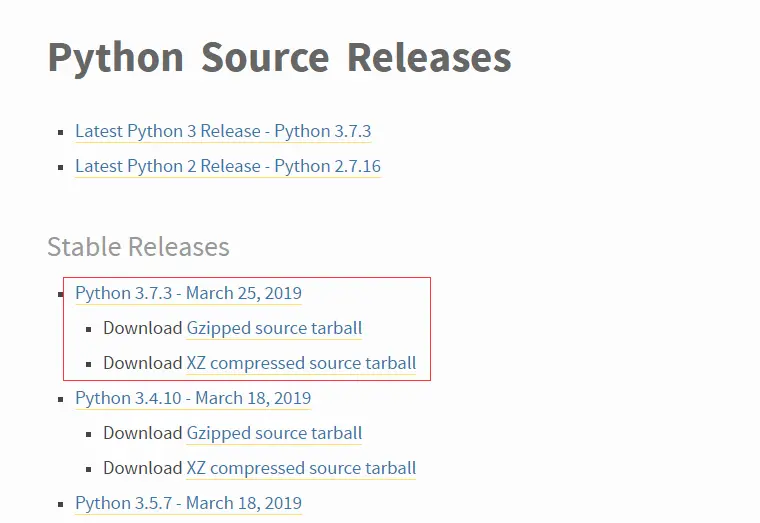Open Python 3.4.10 - March 18, 2019 link

pyautogui.click(x=193, y=398)
